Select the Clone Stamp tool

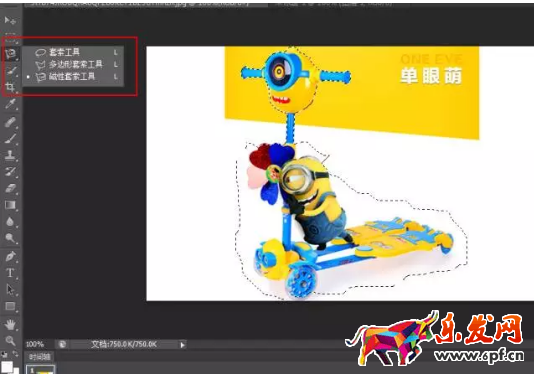pos(10,155)
